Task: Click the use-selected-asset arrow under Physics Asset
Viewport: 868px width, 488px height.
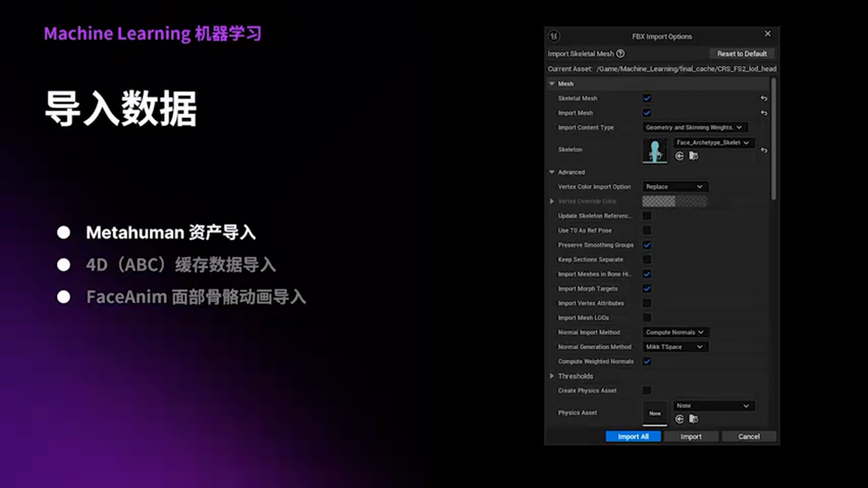Action: pos(680,419)
